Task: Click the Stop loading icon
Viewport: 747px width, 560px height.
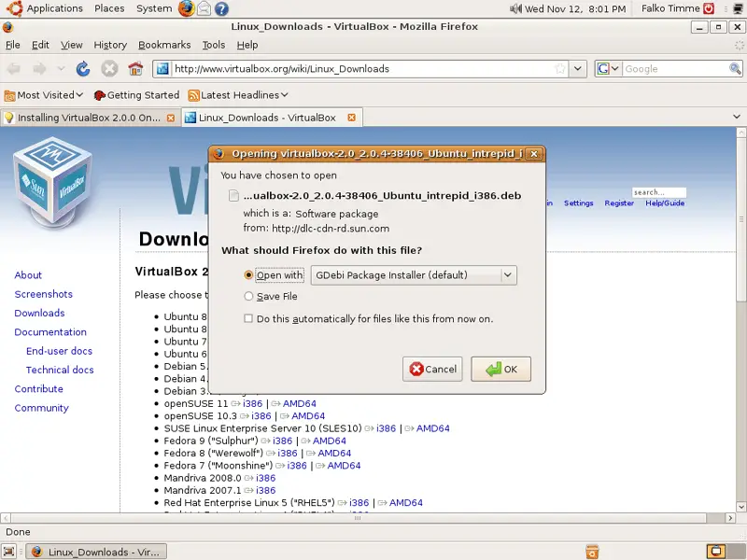Action: point(109,69)
